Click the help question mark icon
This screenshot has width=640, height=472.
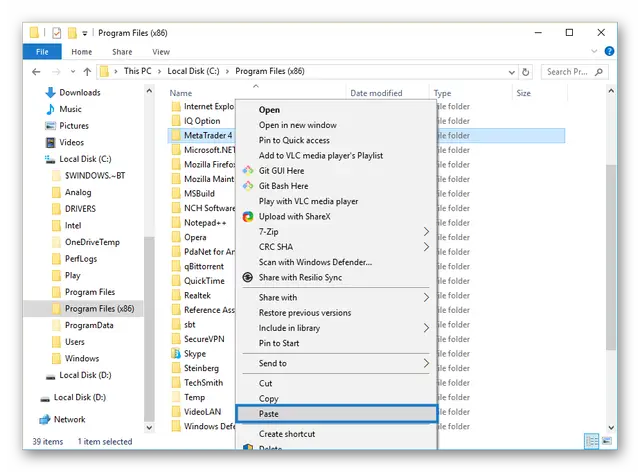609,51
